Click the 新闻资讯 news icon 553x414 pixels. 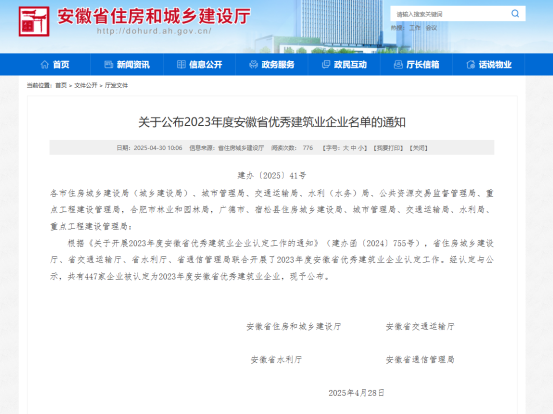pos(109,65)
